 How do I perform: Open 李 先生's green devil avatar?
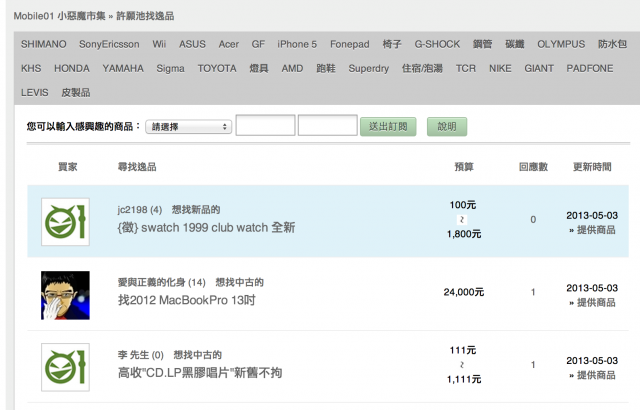[x=65, y=367]
